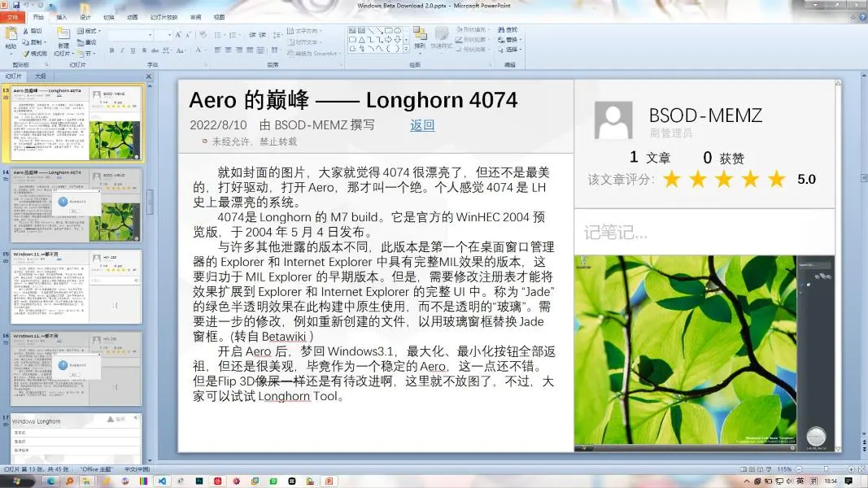The image size is (868, 488).
Task: Click the Save icon in the quick access toolbar
Action: 16,5
